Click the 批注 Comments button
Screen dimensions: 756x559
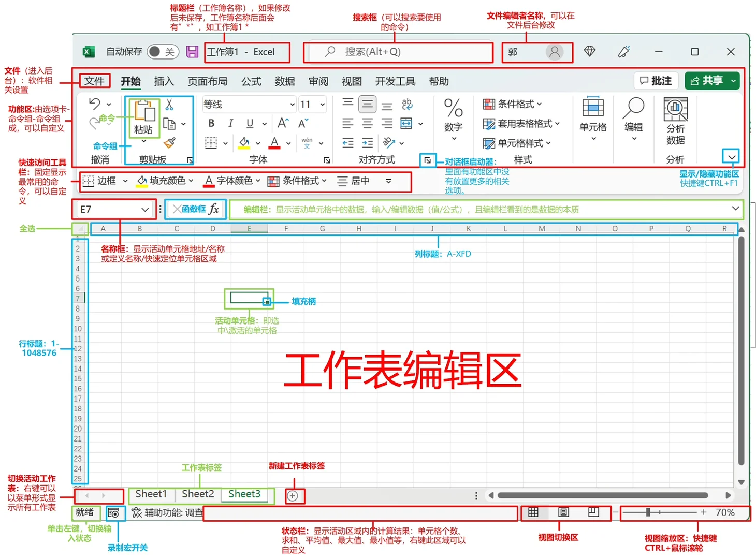656,81
